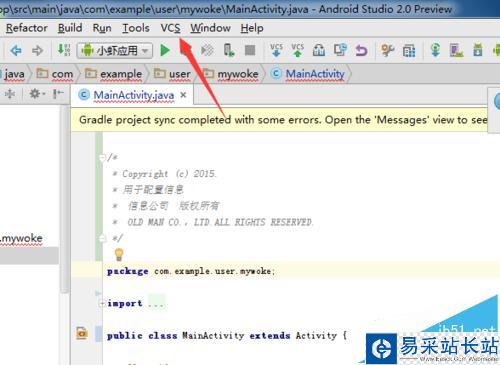
Task: Open the Build menu
Action: (70, 28)
